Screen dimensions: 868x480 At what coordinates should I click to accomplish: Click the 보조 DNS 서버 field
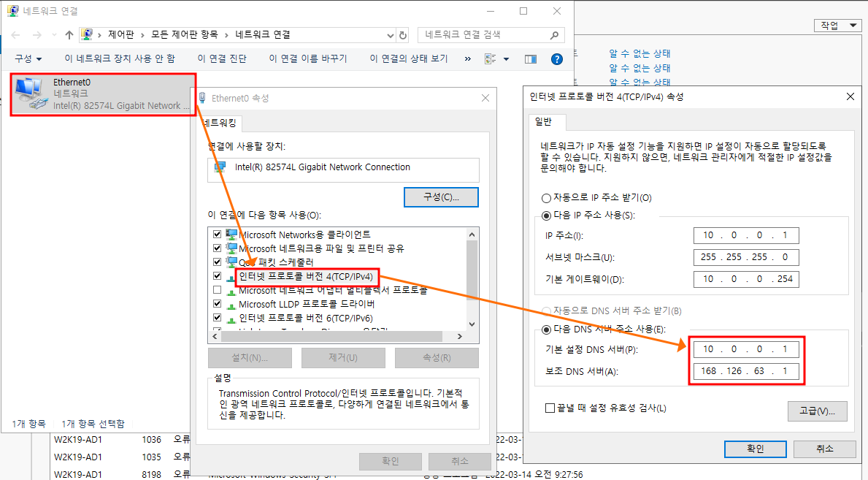pyautogui.click(x=745, y=371)
